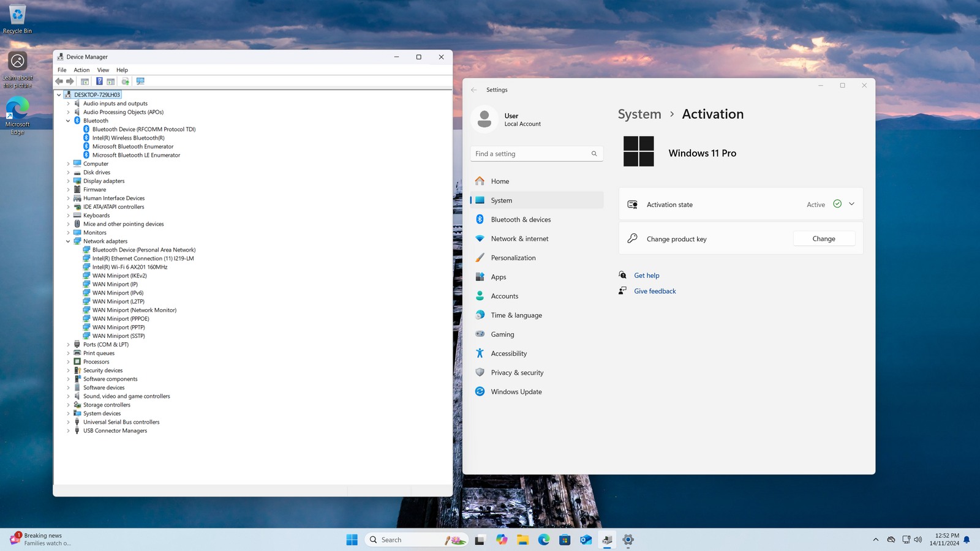Show hidden system tray icons
Viewport: 980px width, 551px height.
(876, 539)
